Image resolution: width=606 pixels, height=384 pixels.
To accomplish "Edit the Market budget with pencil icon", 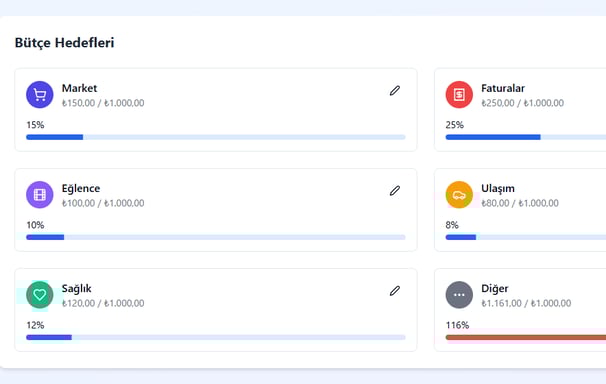I will [x=395, y=91].
